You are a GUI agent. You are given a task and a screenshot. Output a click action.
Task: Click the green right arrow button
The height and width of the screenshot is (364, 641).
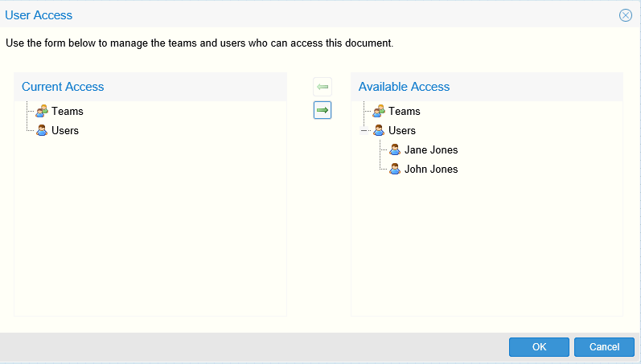coord(323,111)
